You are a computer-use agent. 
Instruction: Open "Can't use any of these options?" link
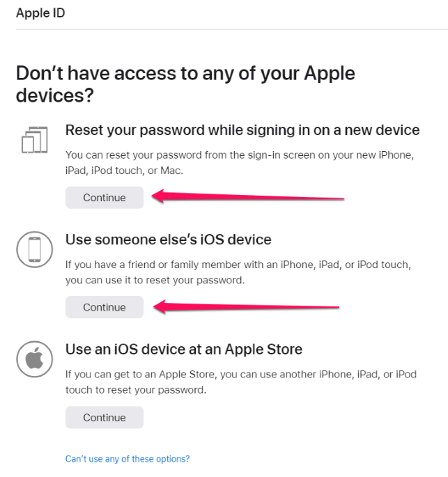pyautogui.click(x=128, y=459)
